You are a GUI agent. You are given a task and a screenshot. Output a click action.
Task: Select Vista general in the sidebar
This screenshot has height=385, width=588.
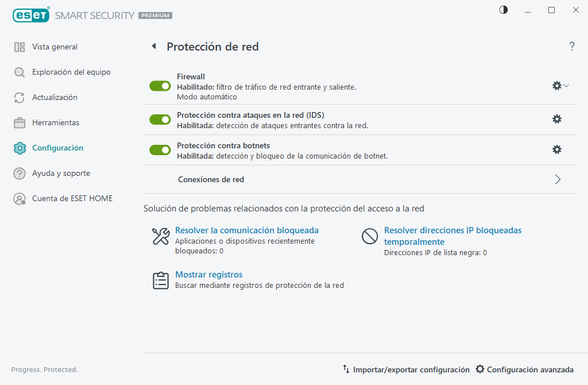53,47
